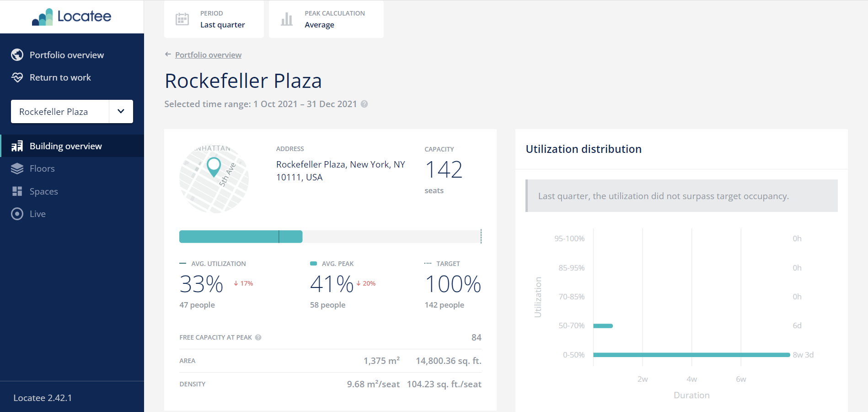This screenshot has height=412, width=868.
Task: Click the Rockefeller Plaza address text
Action: coord(341,171)
